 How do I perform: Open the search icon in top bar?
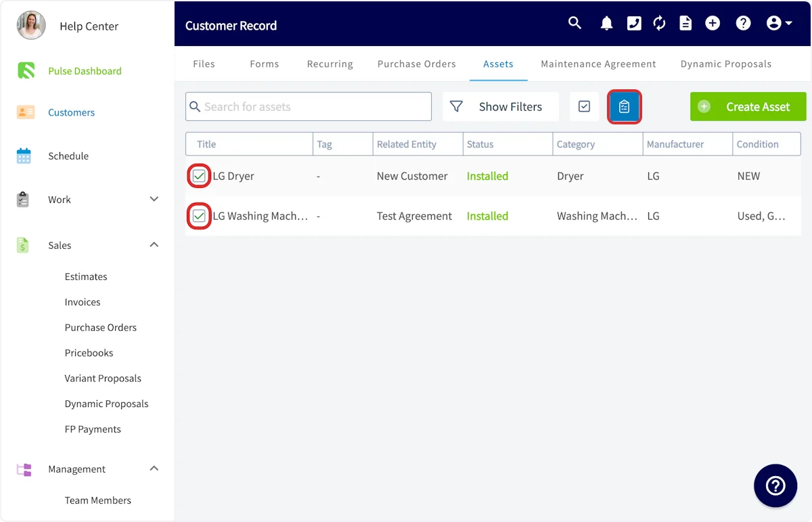574,23
